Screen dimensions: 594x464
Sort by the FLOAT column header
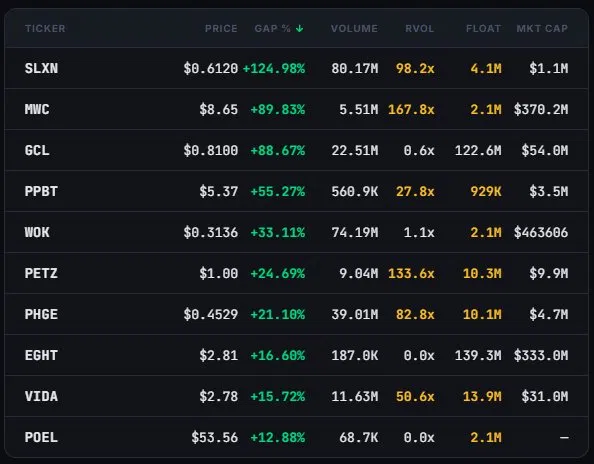click(483, 28)
